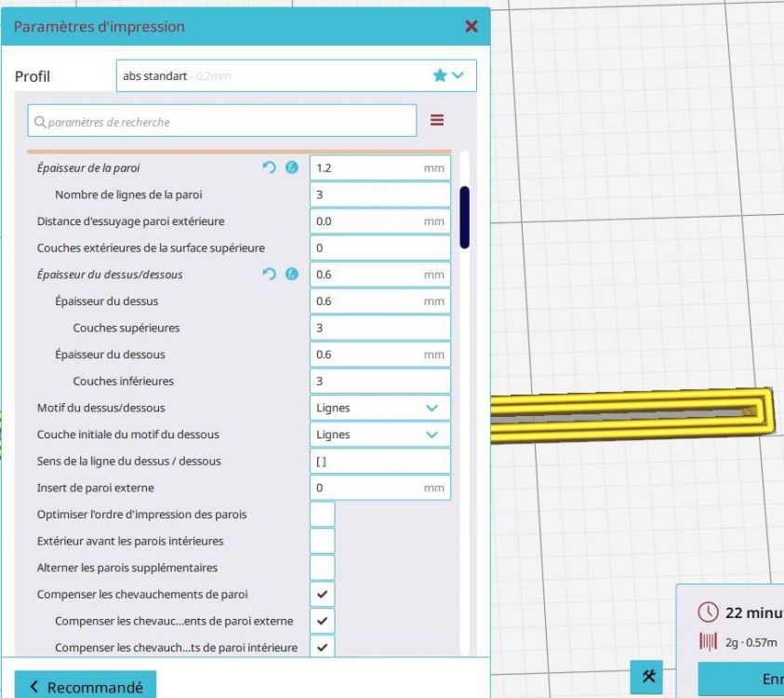Uncheck Compenser les chevauchements de paroi
Image resolution: width=784 pixels, height=698 pixels.
click(322, 595)
